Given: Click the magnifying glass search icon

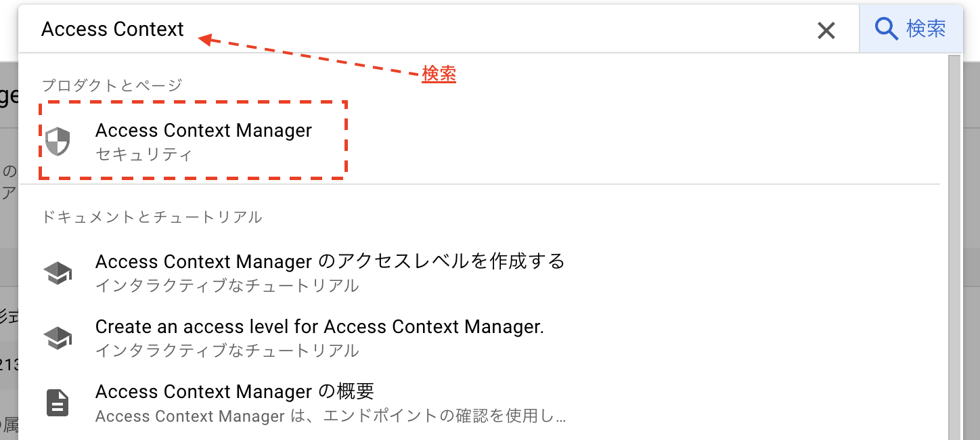Looking at the screenshot, I should coord(886,28).
